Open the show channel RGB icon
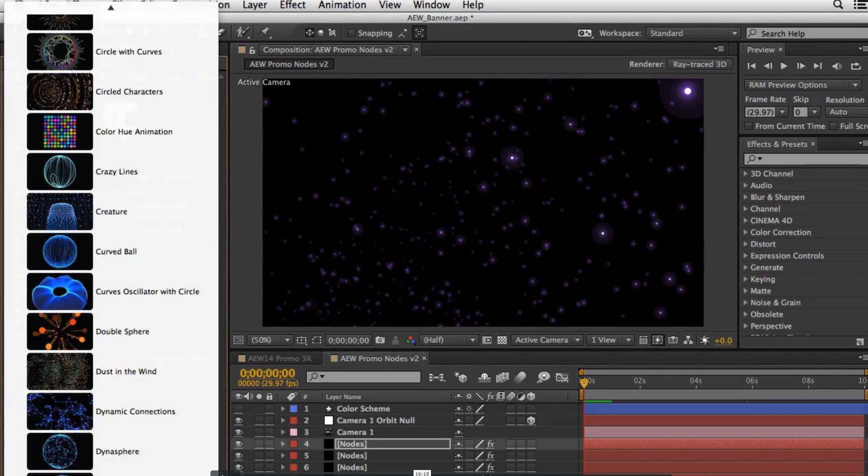 click(410, 340)
